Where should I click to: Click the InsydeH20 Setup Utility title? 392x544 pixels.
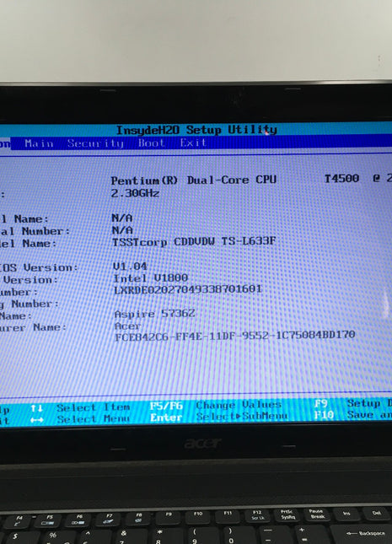tap(196, 130)
